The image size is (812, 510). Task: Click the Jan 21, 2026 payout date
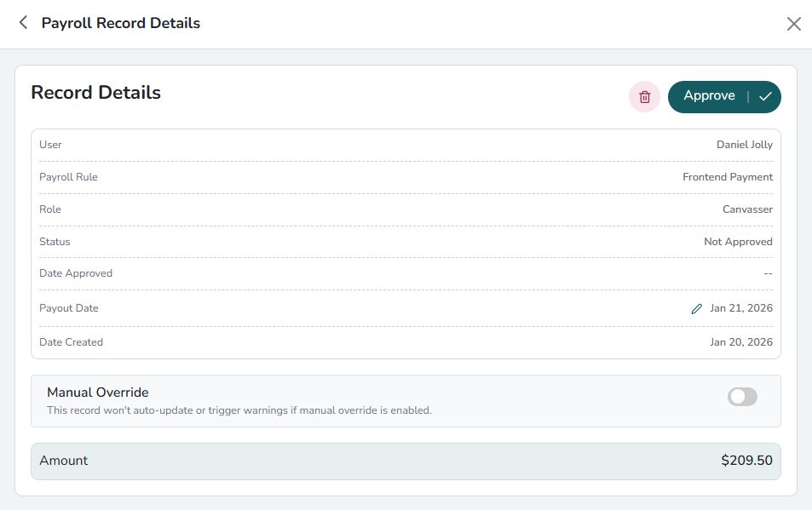point(740,308)
